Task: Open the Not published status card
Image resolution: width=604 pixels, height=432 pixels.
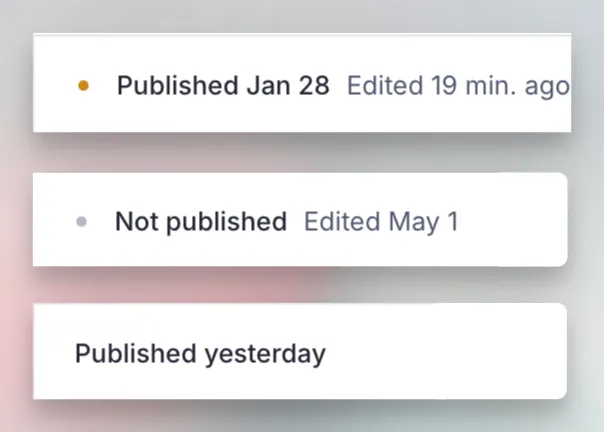Action: pos(300,220)
